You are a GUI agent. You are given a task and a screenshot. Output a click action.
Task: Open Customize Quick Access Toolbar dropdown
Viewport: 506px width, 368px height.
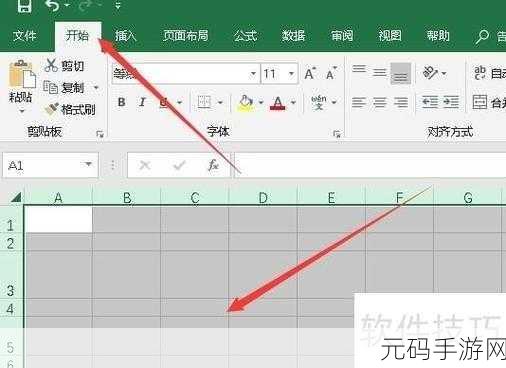pos(118,5)
